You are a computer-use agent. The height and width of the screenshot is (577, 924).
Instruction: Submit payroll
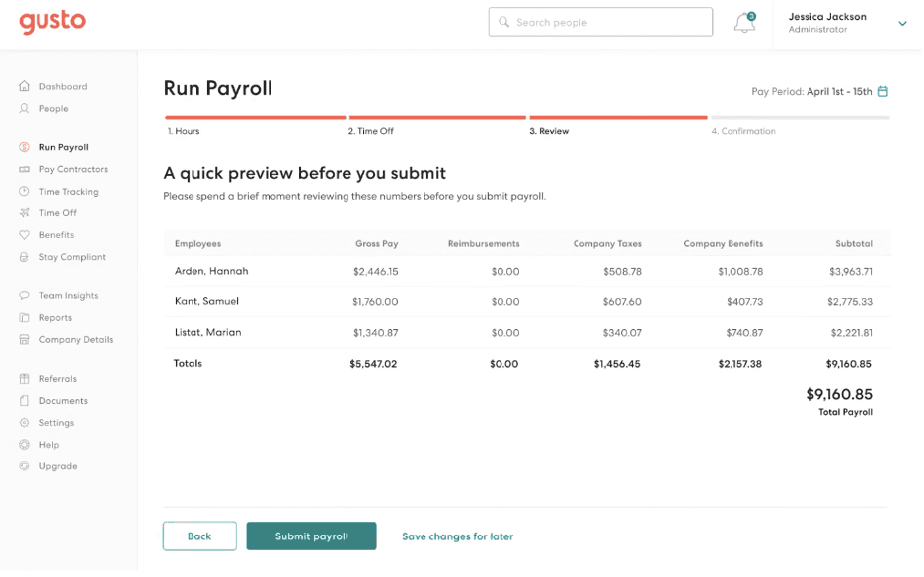311,536
